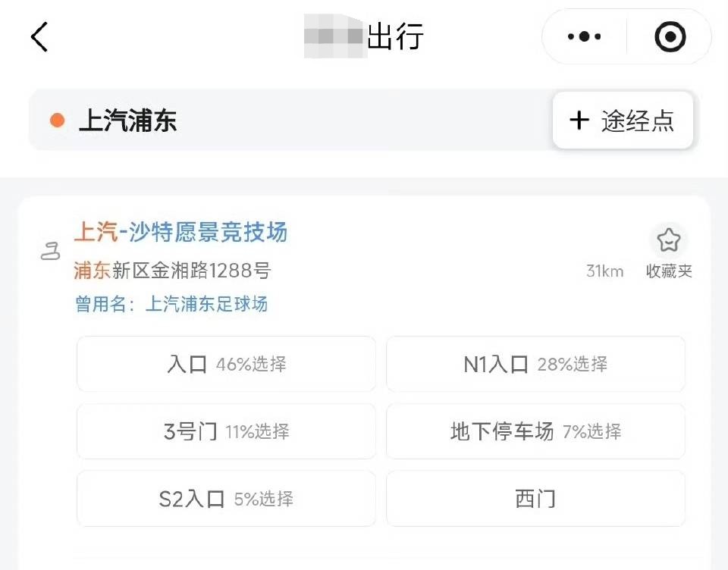Viewport: 728px width, 570px height.
Task: Select the S2入口 5% entrance option
Action: point(226,499)
